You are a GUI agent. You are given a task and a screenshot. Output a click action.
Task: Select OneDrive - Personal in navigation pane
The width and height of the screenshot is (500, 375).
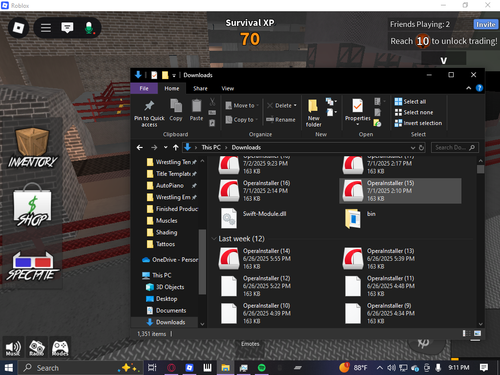tap(170, 260)
